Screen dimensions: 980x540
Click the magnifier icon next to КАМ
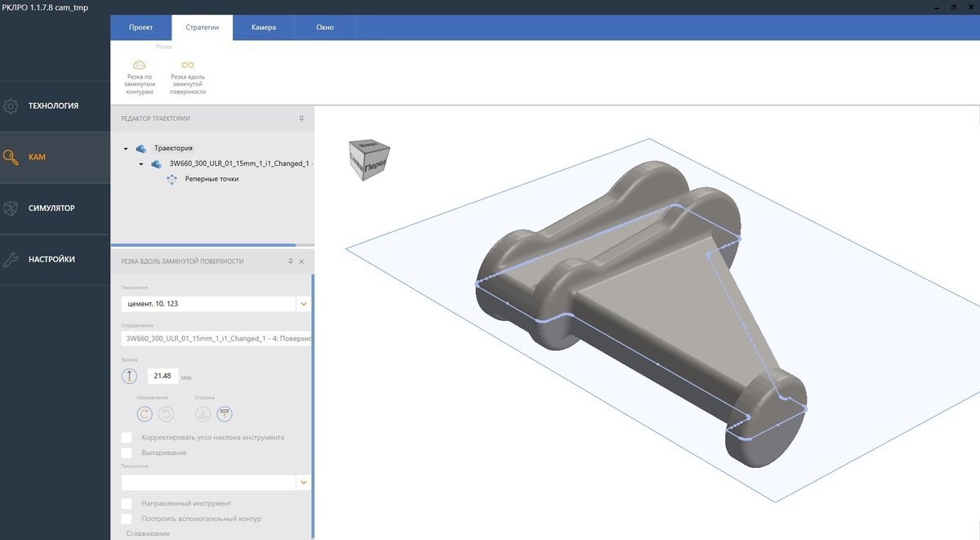point(10,157)
